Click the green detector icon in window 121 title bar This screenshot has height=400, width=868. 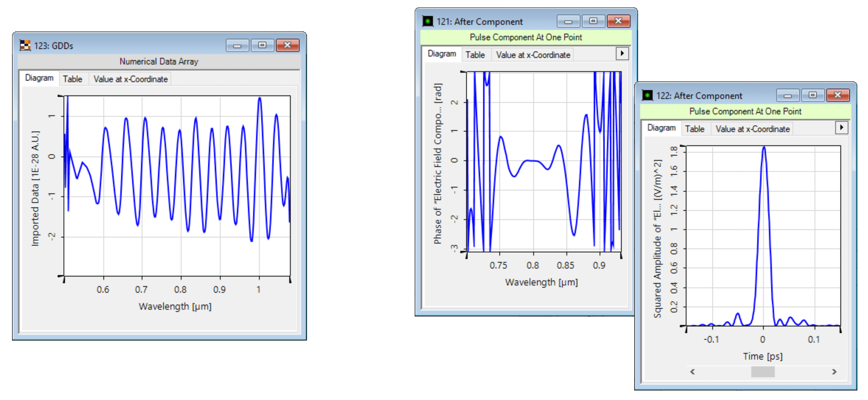pyautogui.click(x=427, y=21)
